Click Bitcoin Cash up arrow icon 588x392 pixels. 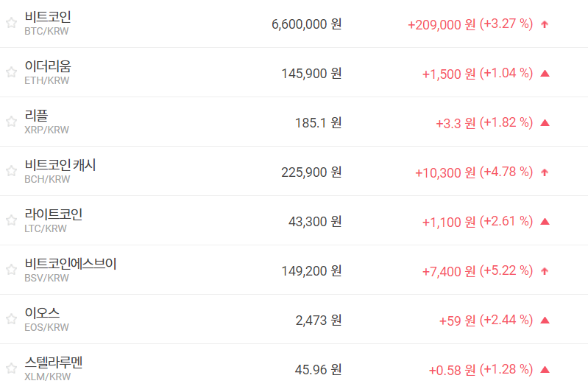coord(545,172)
